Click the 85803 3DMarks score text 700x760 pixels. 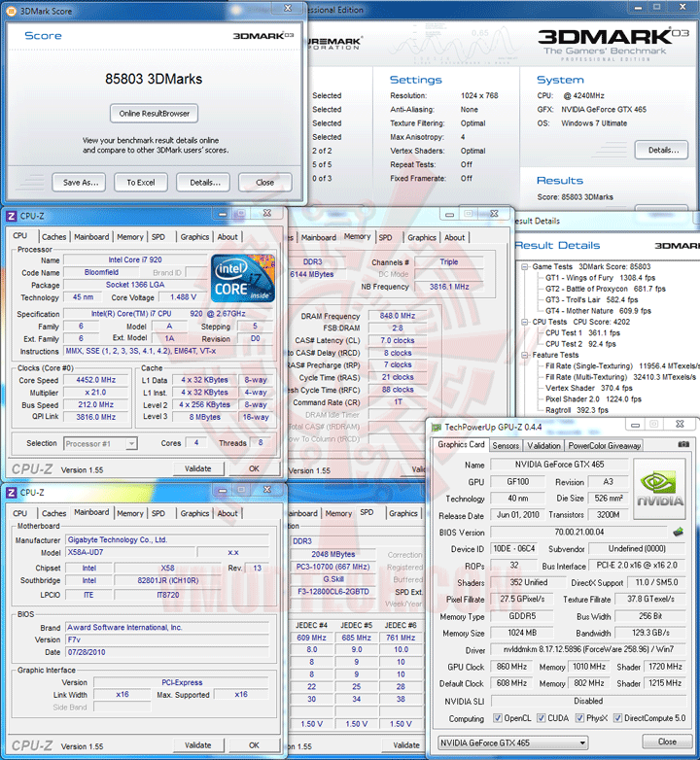click(x=154, y=79)
